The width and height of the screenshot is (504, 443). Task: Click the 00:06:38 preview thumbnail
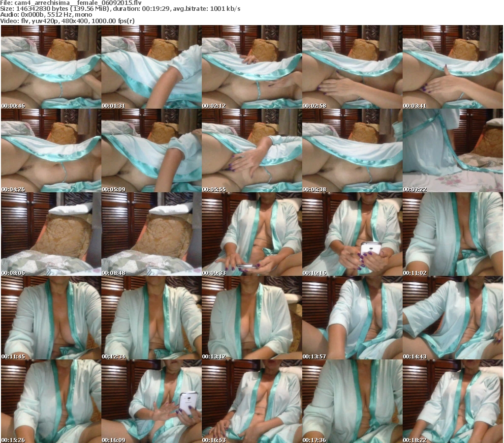352,150
